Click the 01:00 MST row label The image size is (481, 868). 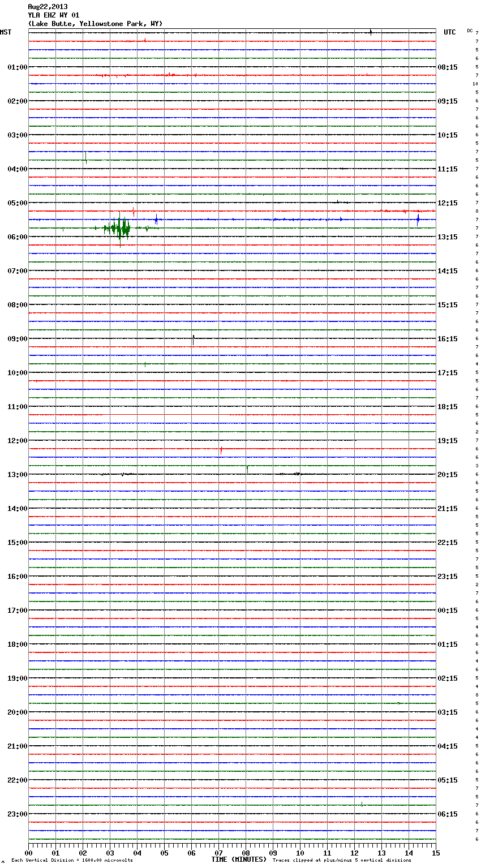coord(18,67)
